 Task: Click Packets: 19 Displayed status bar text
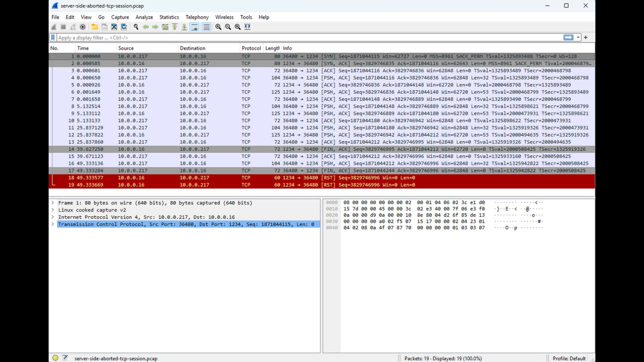point(443,358)
